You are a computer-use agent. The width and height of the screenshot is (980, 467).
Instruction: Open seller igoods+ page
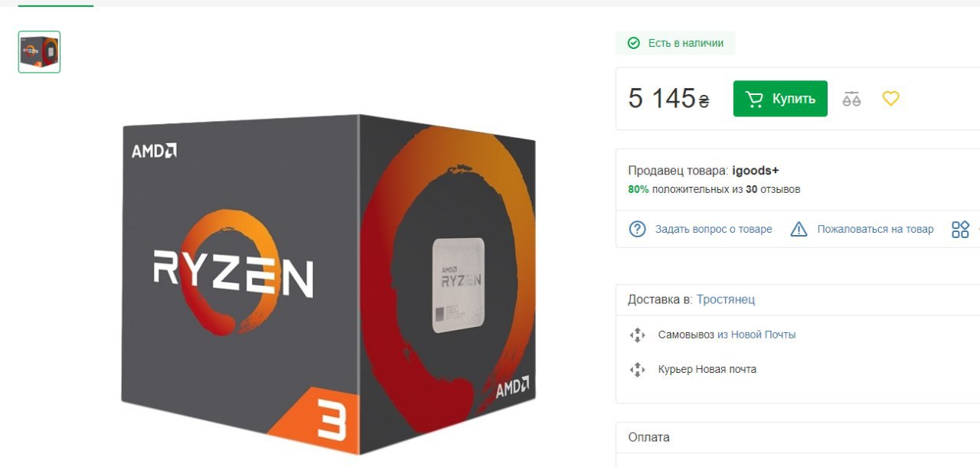pyautogui.click(x=756, y=171)
